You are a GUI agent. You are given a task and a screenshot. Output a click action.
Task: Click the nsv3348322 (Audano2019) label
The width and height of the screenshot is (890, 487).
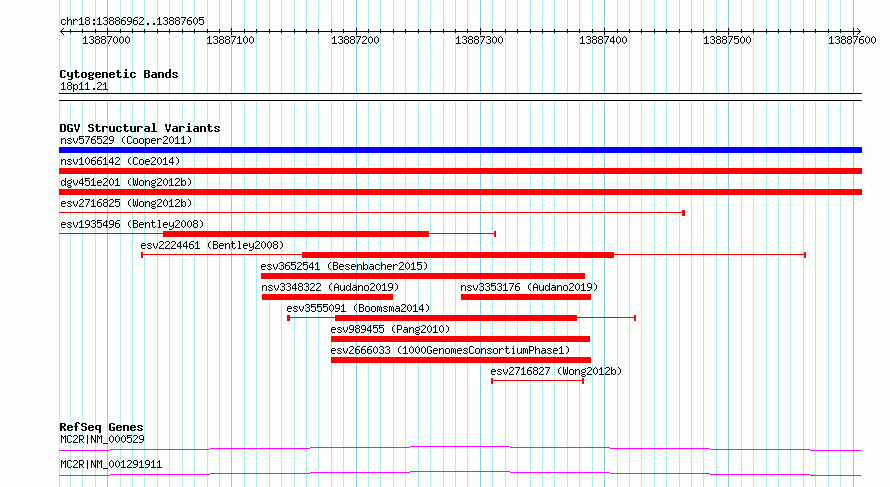click(x=330, y=287)
